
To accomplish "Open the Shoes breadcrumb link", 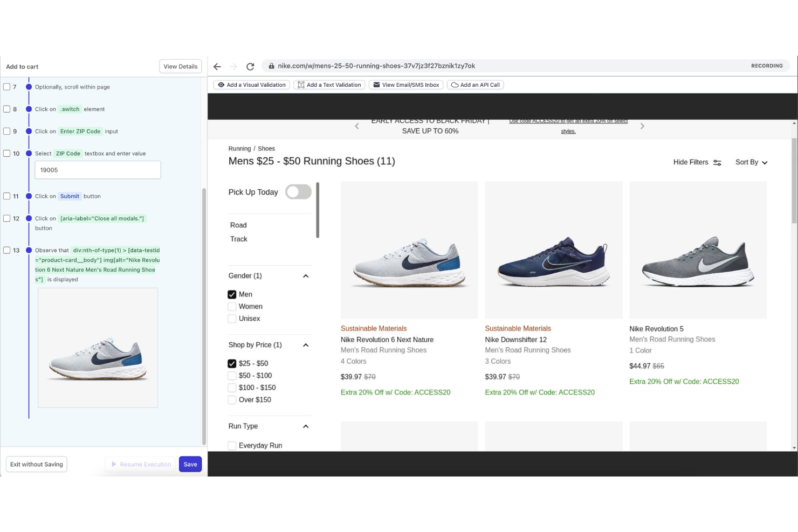I will point(266,149).
